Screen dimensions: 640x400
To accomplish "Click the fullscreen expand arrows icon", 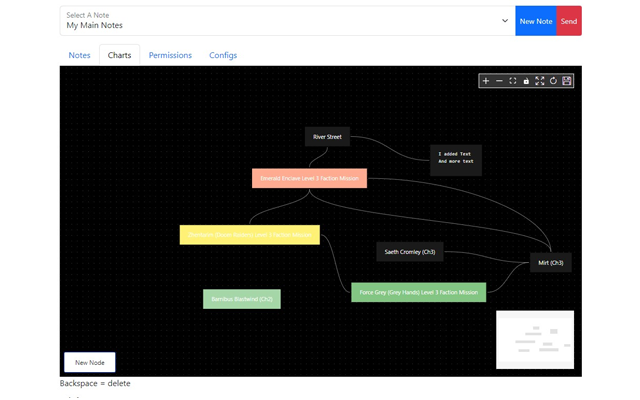I will (540, 81).
